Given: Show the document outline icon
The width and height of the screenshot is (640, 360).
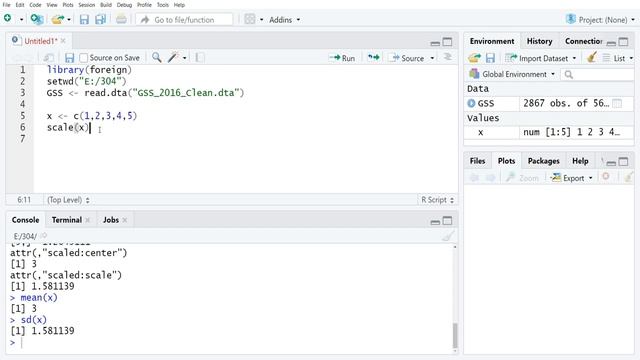Looking at the screenshot, I should tap(447, 58).
